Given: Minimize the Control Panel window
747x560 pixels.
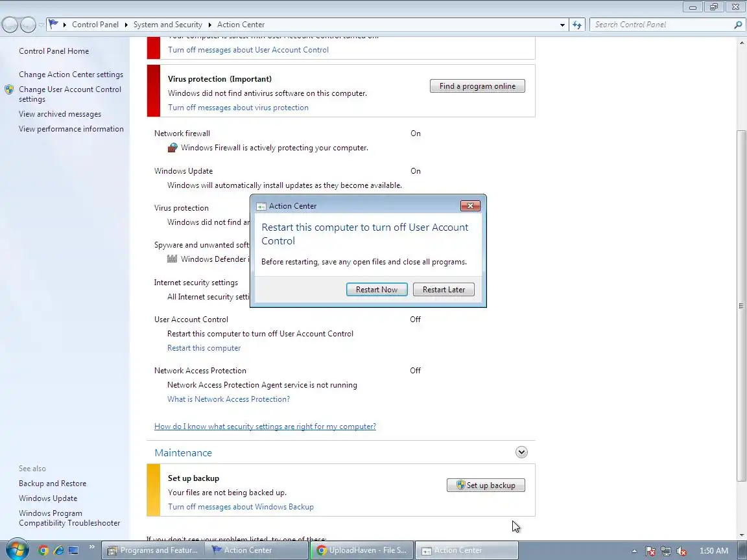Looking at the screenshot, I should 693,7.
